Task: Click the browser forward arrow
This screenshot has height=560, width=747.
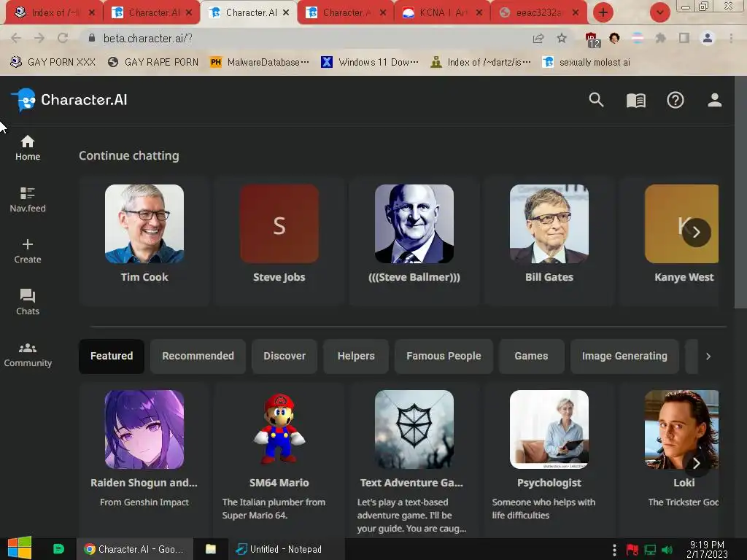Action: 39,38
